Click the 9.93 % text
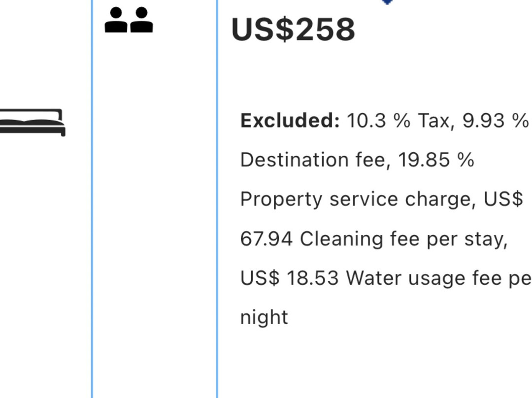532x398 pixels. tap(496, 121)
